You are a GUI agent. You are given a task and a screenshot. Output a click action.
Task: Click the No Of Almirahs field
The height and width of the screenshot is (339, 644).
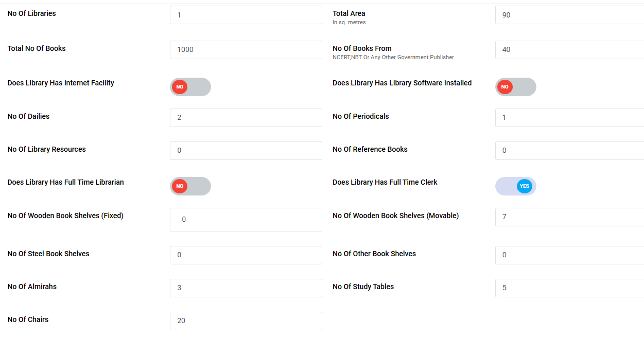pyautogui.click(x=246, y=288)
